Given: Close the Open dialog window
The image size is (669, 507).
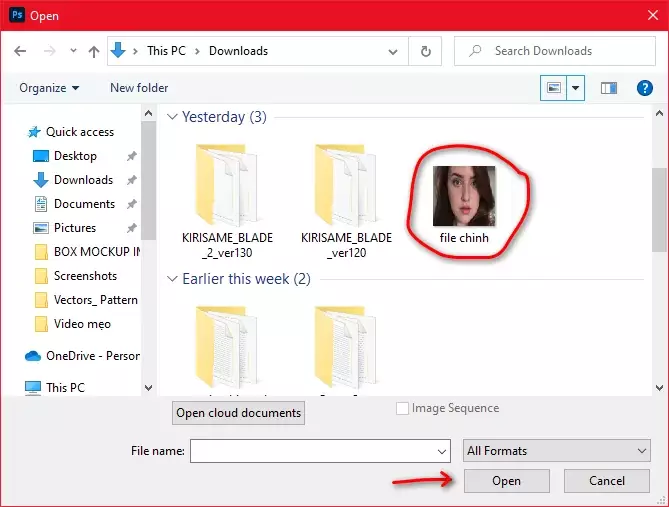Looking at the screenshot, I should [653, 15].
